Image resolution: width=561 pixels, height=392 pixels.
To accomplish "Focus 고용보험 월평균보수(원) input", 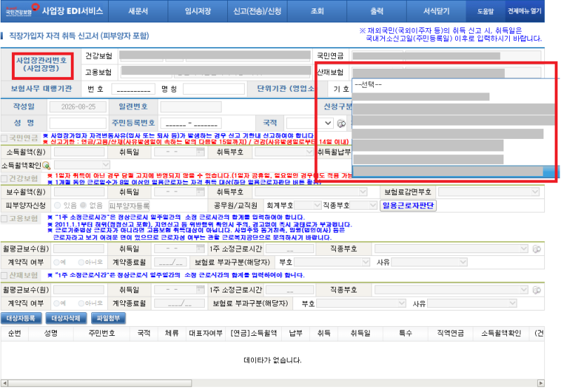I will click(79, 248).
